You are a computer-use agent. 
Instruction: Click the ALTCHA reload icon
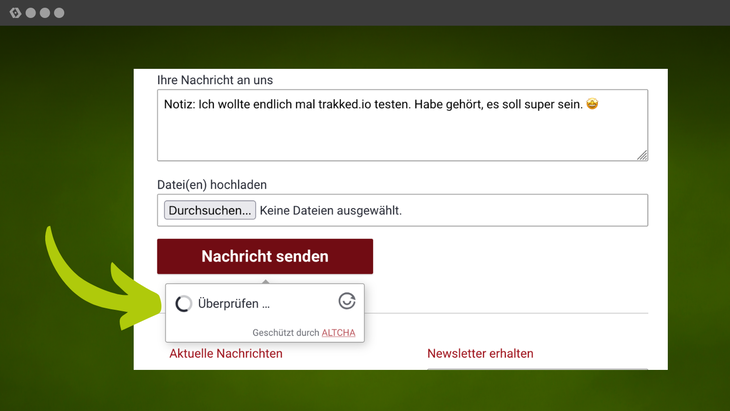(x=347, y=301)
